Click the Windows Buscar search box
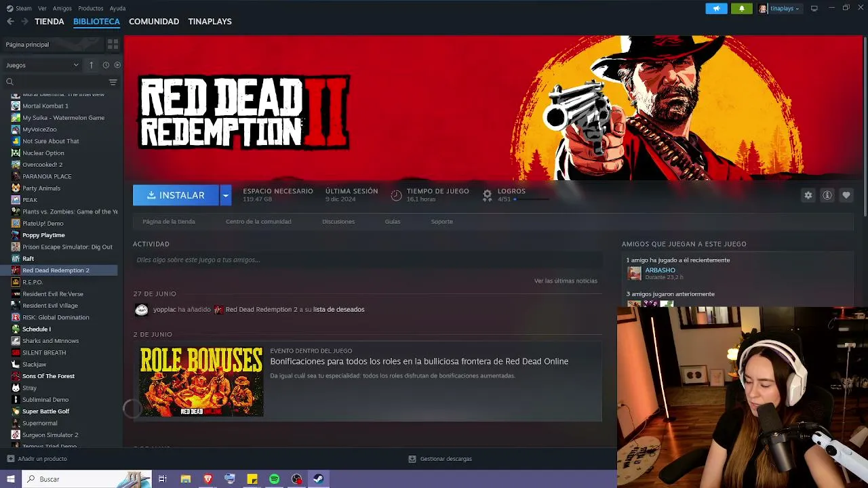Screen dimensions: 868x488 pyautogui.click(x=86, y=479)
